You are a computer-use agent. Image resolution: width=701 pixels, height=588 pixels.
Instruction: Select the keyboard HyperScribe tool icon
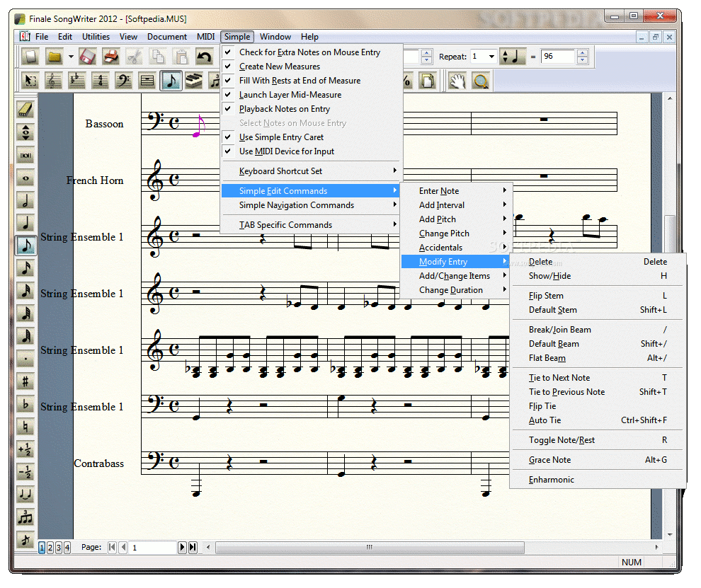[194, 81]
